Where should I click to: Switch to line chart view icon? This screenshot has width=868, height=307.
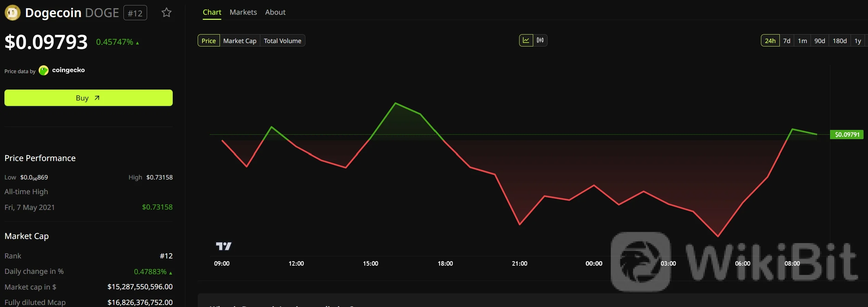pyautogui.click(x=526, y=40)
